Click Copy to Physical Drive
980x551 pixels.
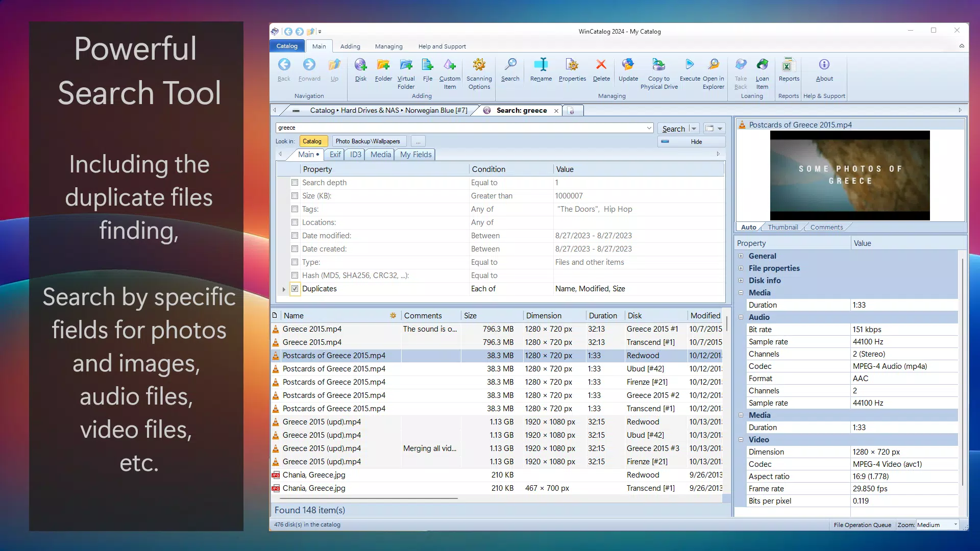(659, 73)
